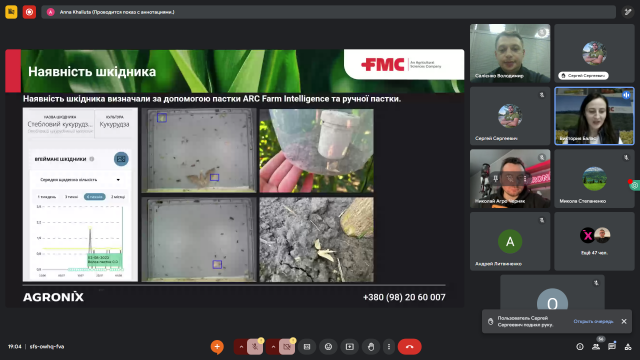Turn on captions from the bottom bar
The width and height of the screenshot is (640, 360).
307,347
